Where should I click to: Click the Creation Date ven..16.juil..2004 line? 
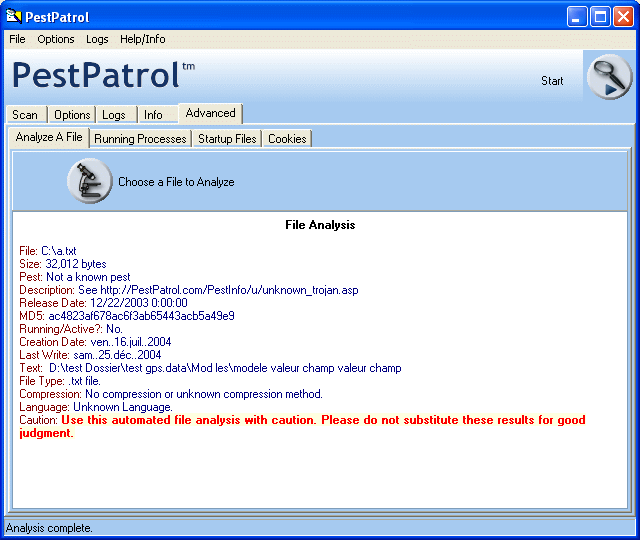(x=95, y=342)
